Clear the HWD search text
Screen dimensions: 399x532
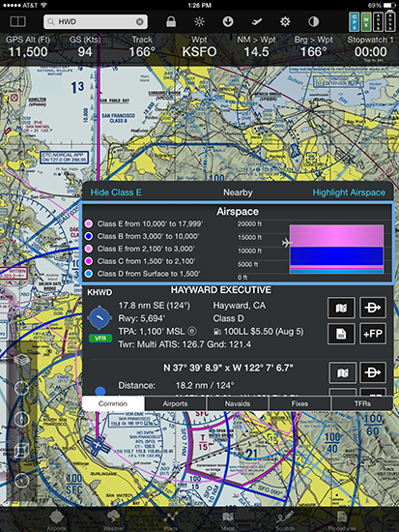[140, 21]
